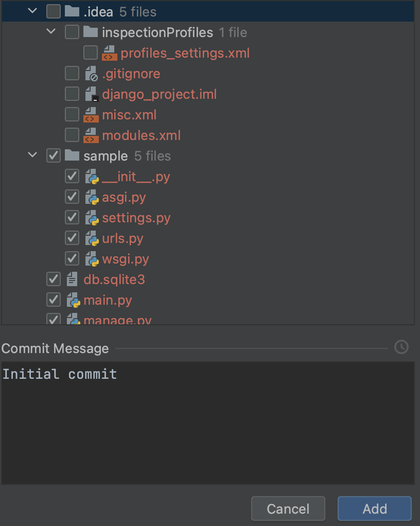The width and height of the screenshot is (420, 526).
Task: Check the modules.xml checkbox
Action: coord(72,135)
